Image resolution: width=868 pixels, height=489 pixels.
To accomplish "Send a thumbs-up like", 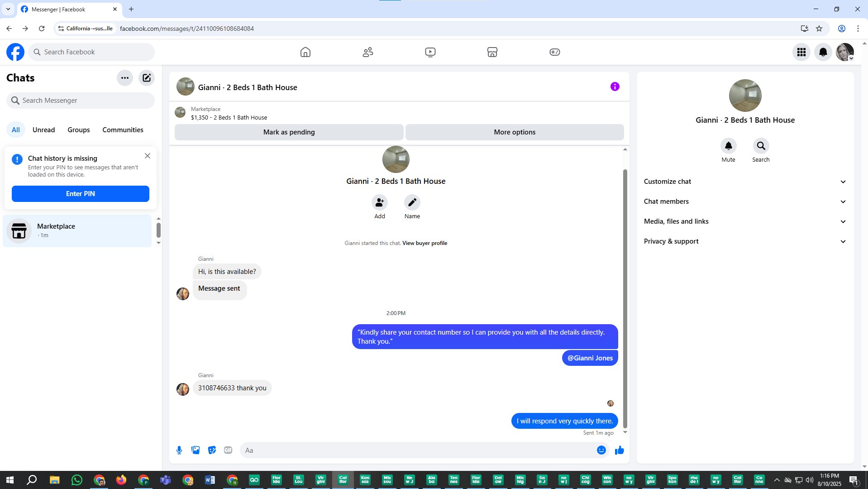I will (620, 450).
